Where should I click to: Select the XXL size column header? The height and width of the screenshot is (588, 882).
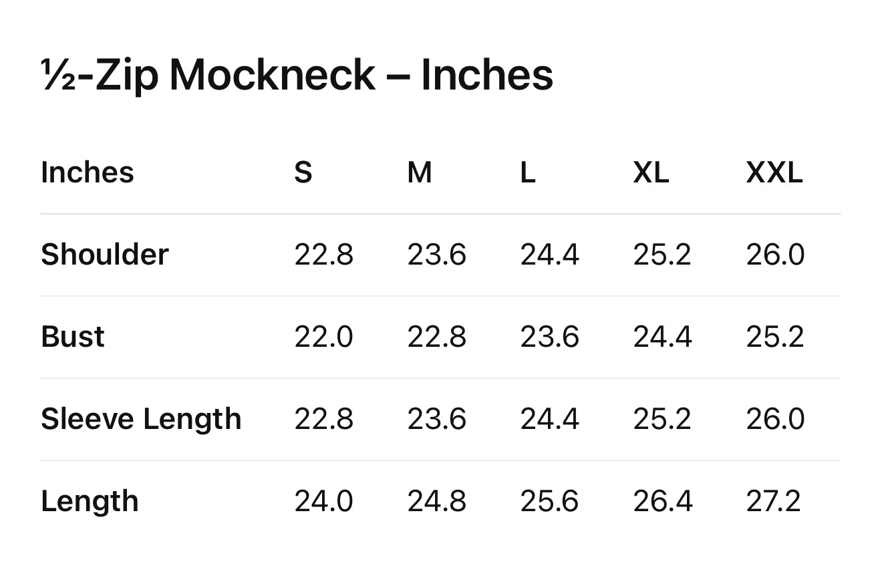[774, 173]
